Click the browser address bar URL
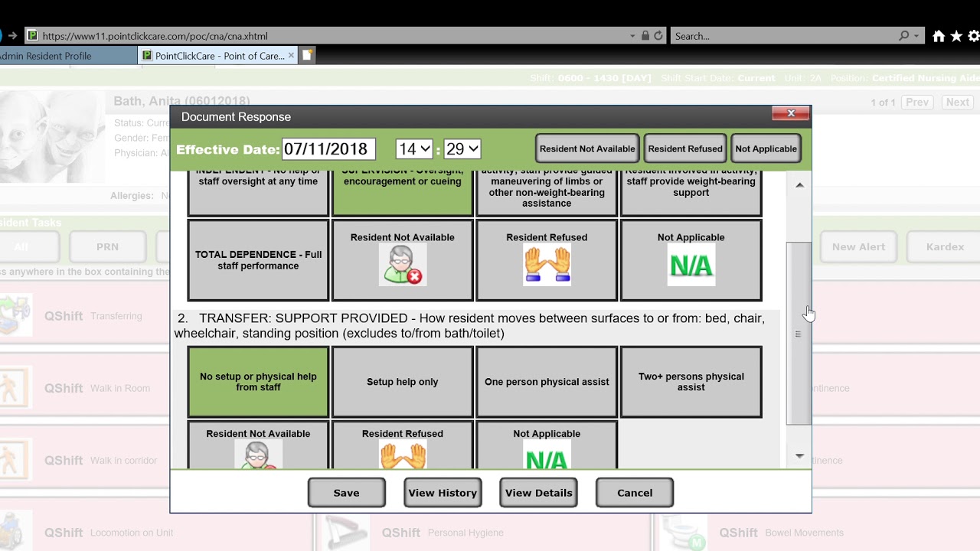Viewport: 980px width, 551px height. pyautogui.click(x=155, y=36)
